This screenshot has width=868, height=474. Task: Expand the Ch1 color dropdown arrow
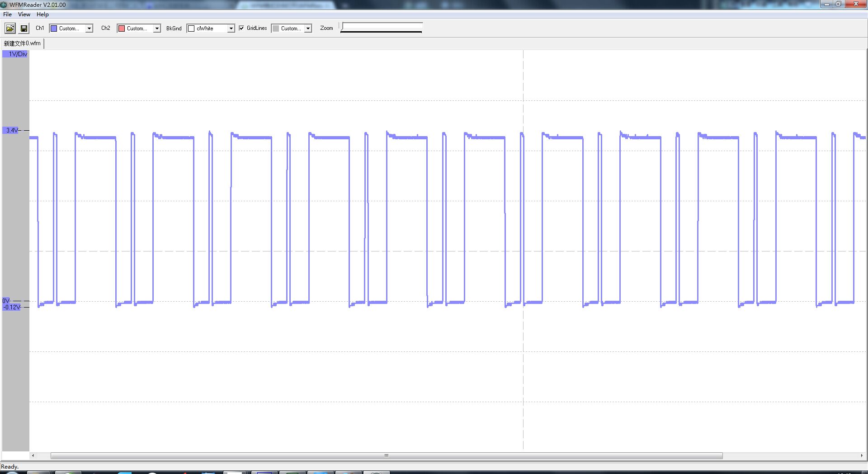click(x=89, y=28)
